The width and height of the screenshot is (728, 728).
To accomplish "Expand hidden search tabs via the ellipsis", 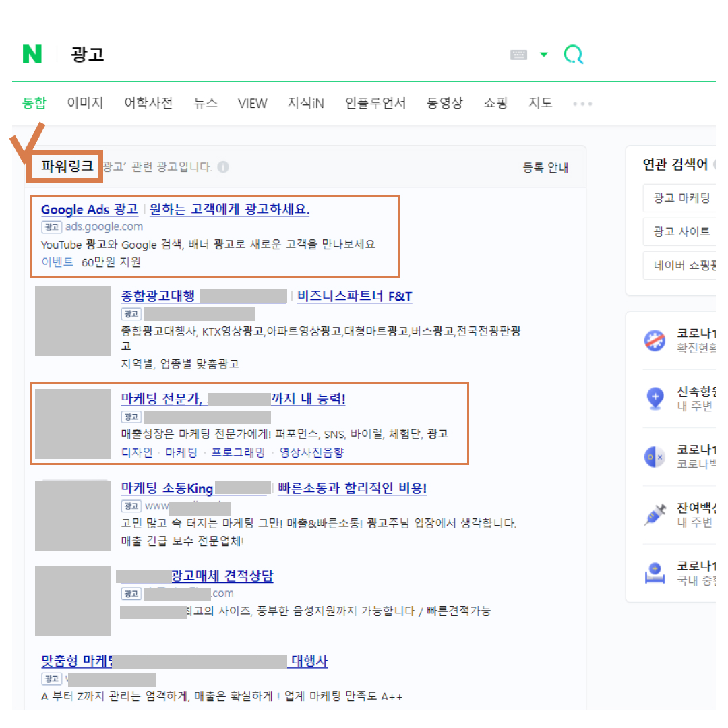I will pyautogui.click(x=581, y=103).
